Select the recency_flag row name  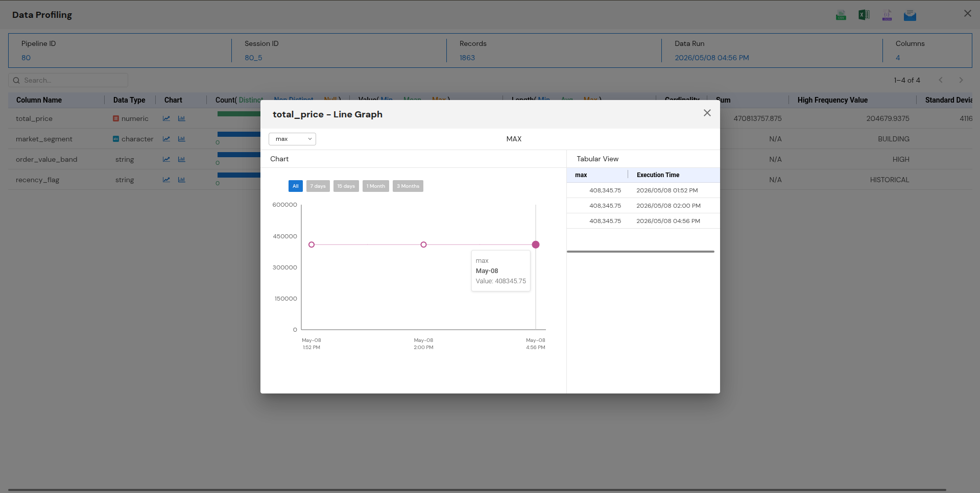pos(37,180)
